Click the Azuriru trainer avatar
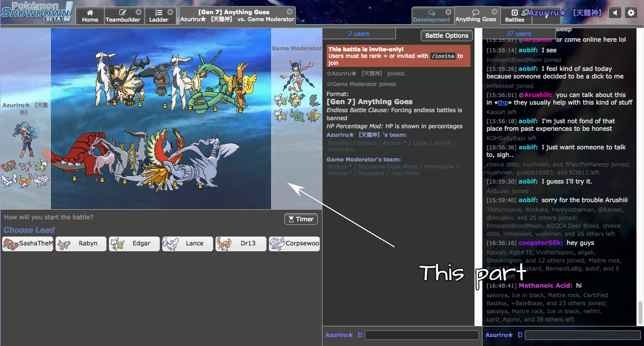 tap(26, 139)
